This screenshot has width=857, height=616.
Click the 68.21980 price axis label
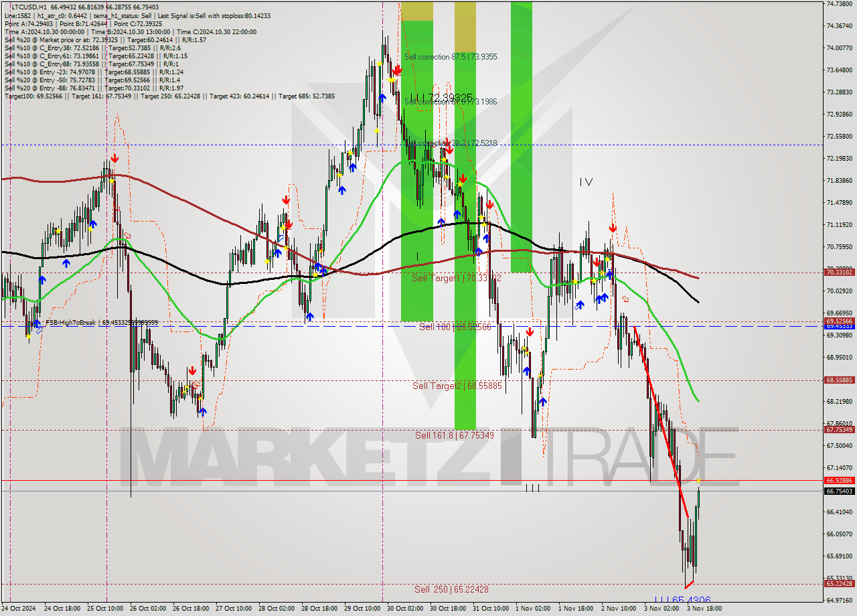click(x=839, y=401)
